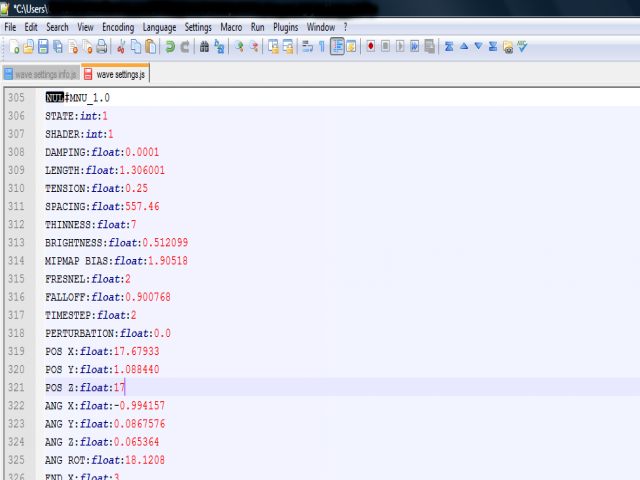Save the current file using the toolbar
The image size is (640, 480).
tap(43, 46)
